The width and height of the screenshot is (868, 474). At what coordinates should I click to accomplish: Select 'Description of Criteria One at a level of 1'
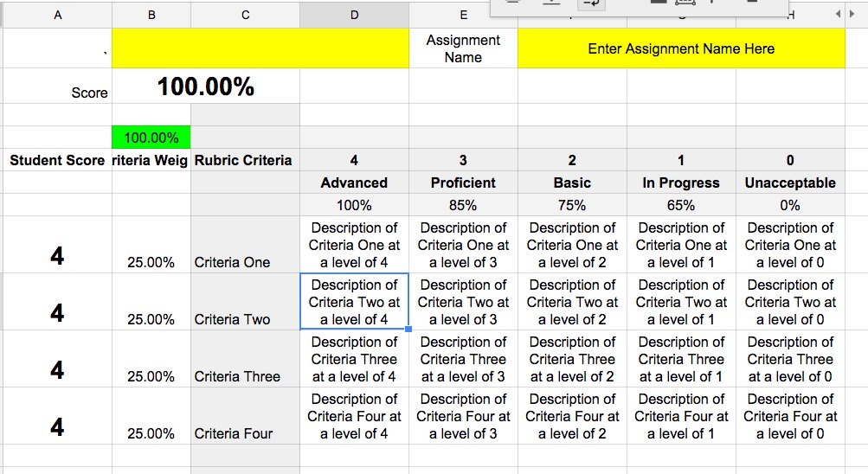[681, 245]
